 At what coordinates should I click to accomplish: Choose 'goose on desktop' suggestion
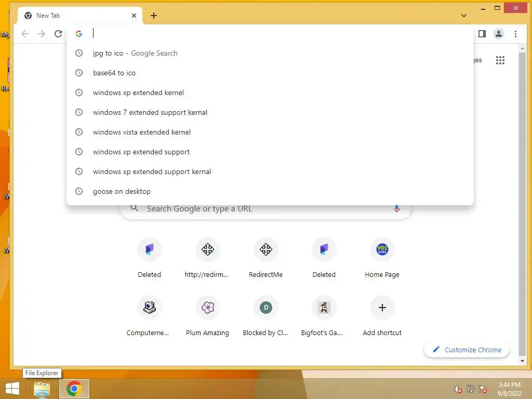click(x=270, y=191)
